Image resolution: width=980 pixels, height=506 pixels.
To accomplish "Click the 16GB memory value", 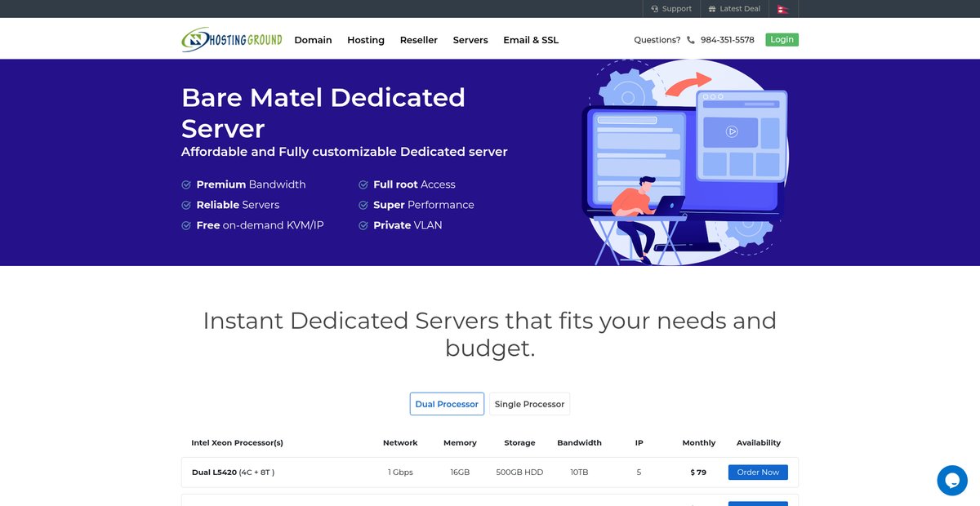I will pyautogui.click(x=460, y=473).
